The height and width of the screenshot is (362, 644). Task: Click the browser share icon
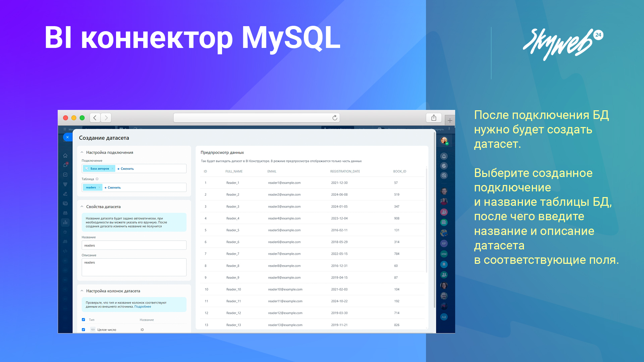click(x=434, y=118)
